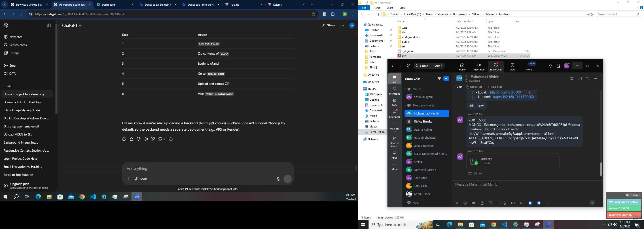This screenshot has height=229, width=644.
Task: Click the Ask anything input field
Action: click(x=208, y=169)
